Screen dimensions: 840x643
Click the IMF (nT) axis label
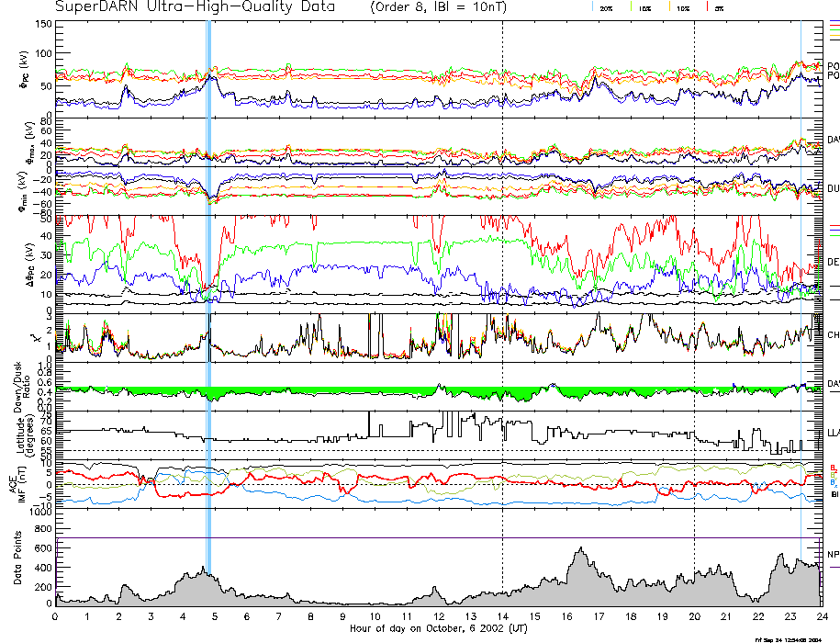(x=18, y=482)
